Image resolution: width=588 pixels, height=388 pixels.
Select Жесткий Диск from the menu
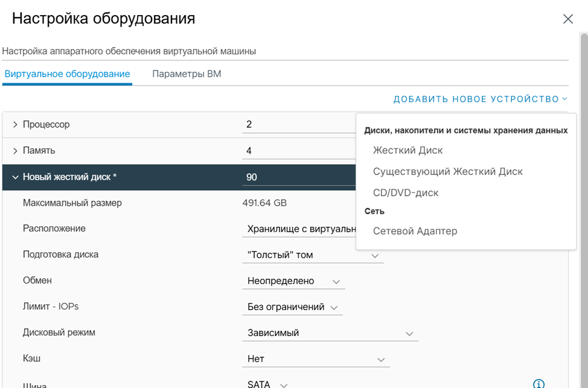pyautogui.click(x=407, y=150)
